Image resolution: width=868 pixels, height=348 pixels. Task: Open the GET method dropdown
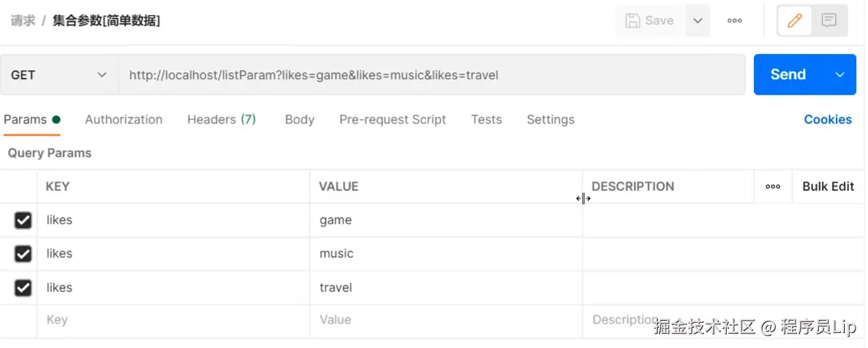pos(59,75)
